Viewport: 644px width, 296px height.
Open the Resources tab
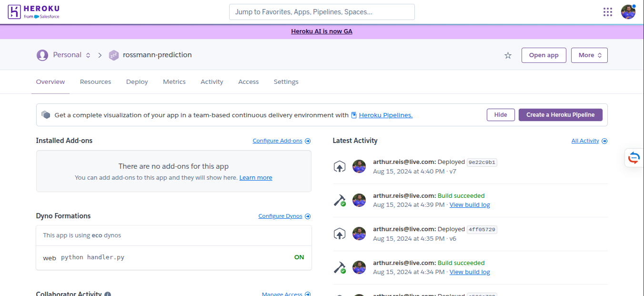tap(95, 82)
